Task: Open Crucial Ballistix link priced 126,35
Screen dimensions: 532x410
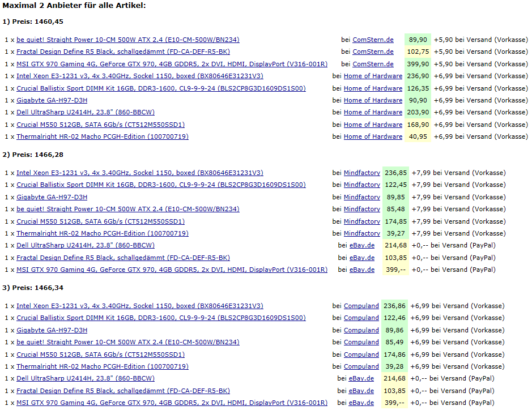Action: 161,88
